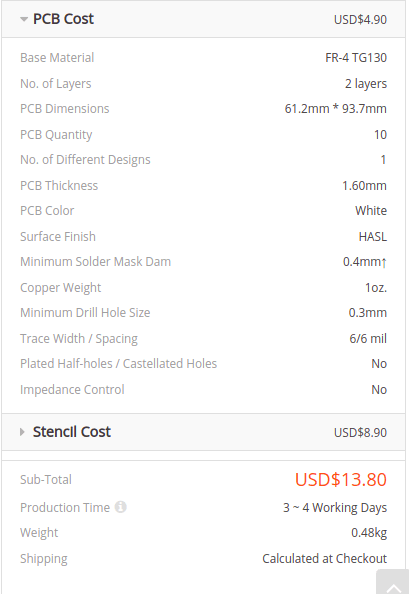409x594 pixels.
Task: Expand the Stencil Cost section arrow
Action: 22,432
